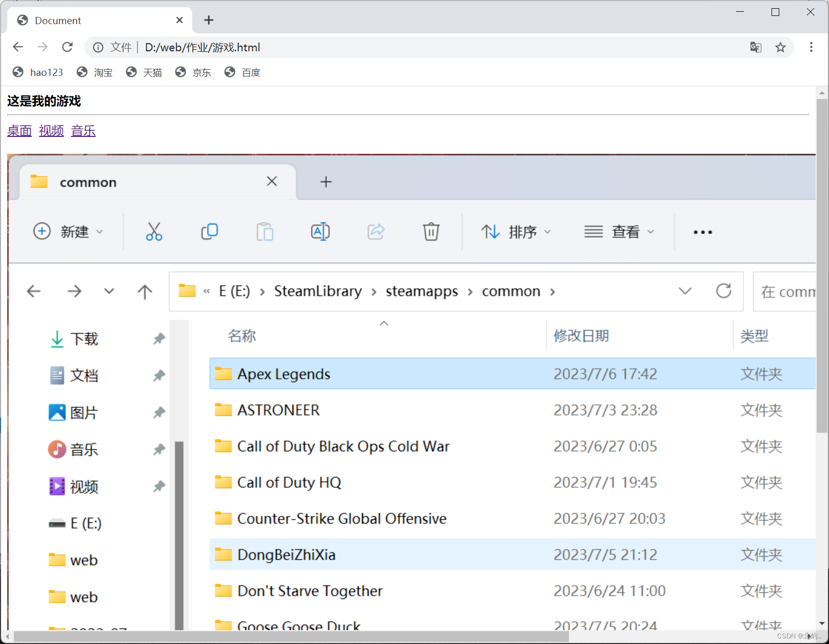Click the chevron after SteamLibrary in path

tap(374, 292)
